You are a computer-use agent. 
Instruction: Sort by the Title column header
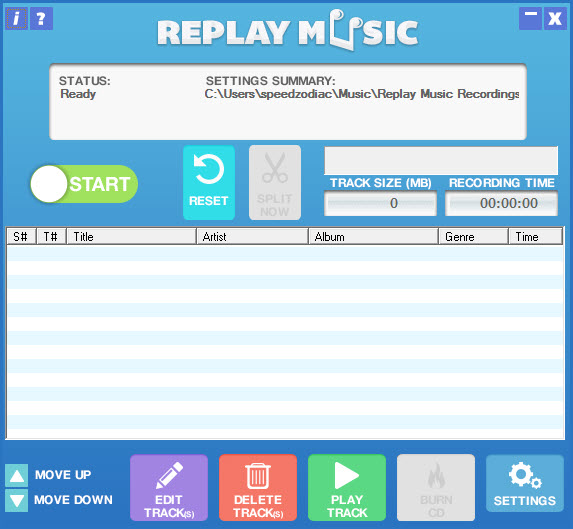coord(131,237)
